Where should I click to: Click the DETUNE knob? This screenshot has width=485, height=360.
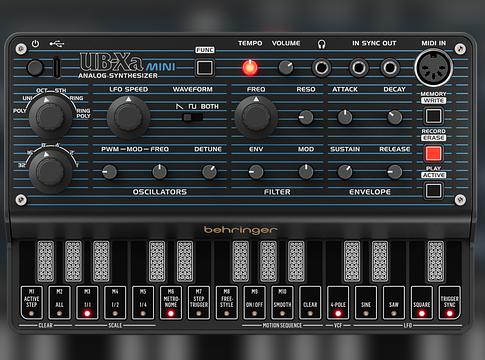(209, 172)
